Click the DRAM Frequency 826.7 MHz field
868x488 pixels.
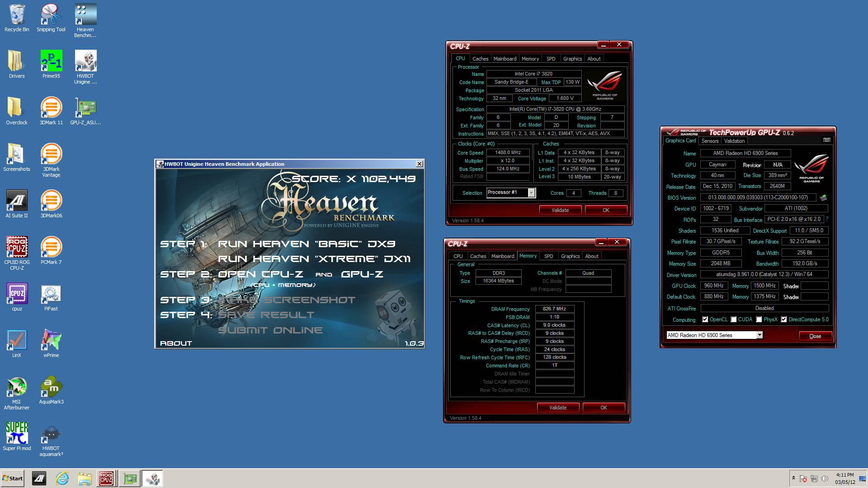pyautogui.click(x=554, y=309)
